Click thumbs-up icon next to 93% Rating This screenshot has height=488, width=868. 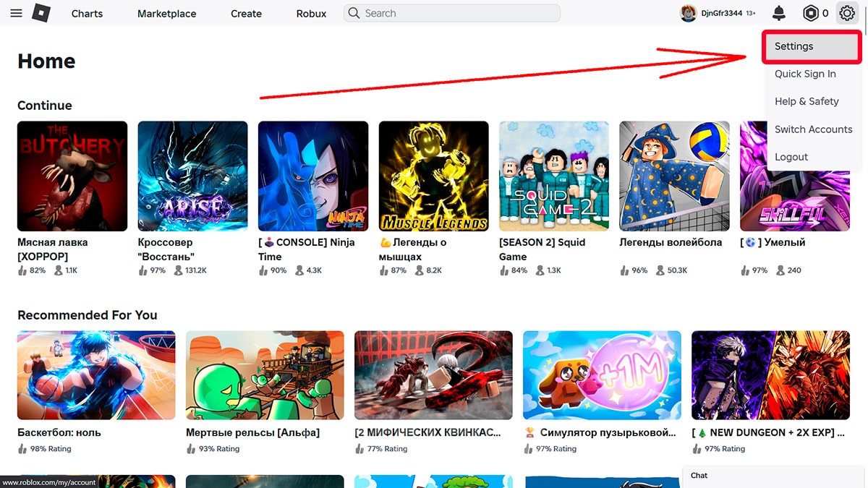tap(191, 449)
